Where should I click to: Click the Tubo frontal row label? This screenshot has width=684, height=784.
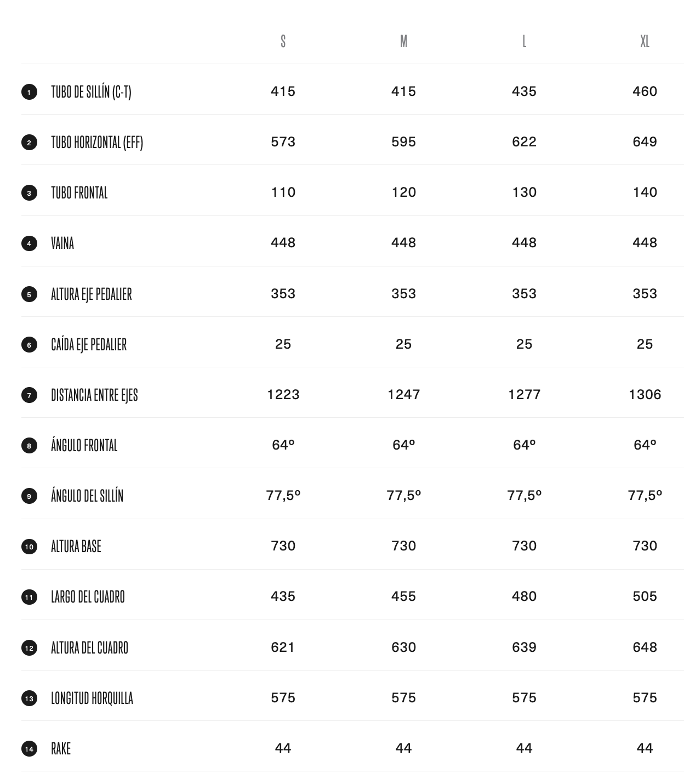(x=79, y=192)
